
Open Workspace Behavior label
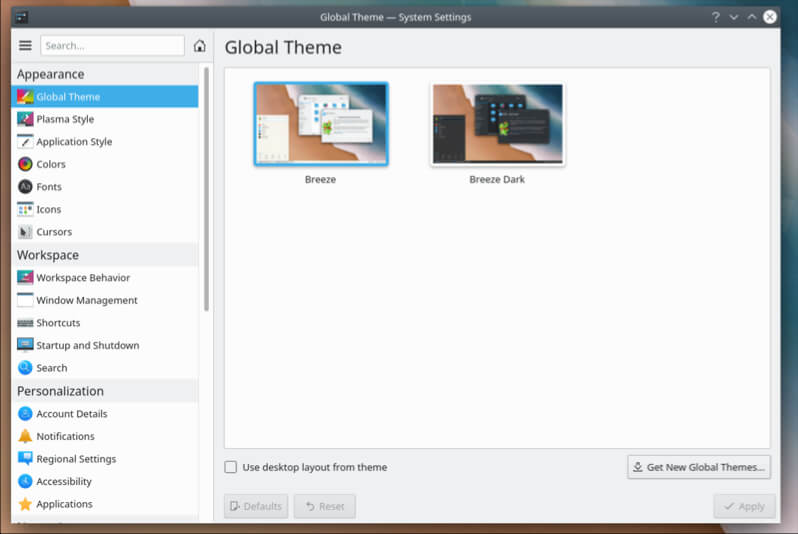click(x=83, y=277)
